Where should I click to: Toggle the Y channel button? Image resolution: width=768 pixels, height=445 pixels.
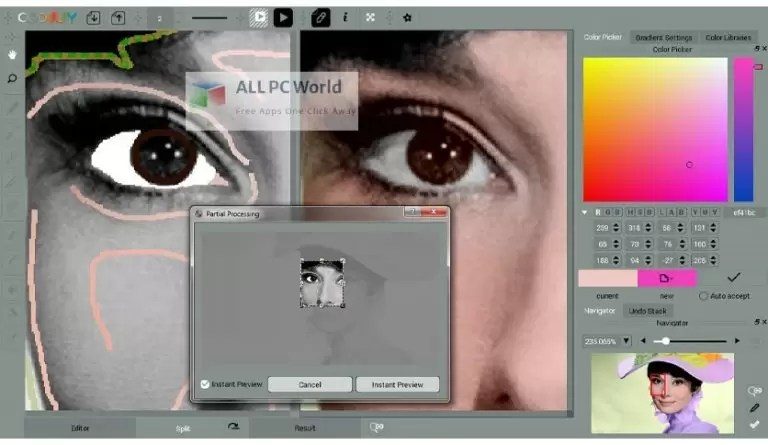(x=695, y=212)
